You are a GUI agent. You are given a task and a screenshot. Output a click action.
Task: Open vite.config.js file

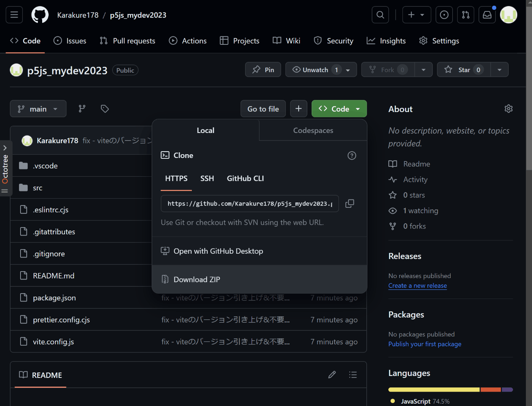pos(54,342)
